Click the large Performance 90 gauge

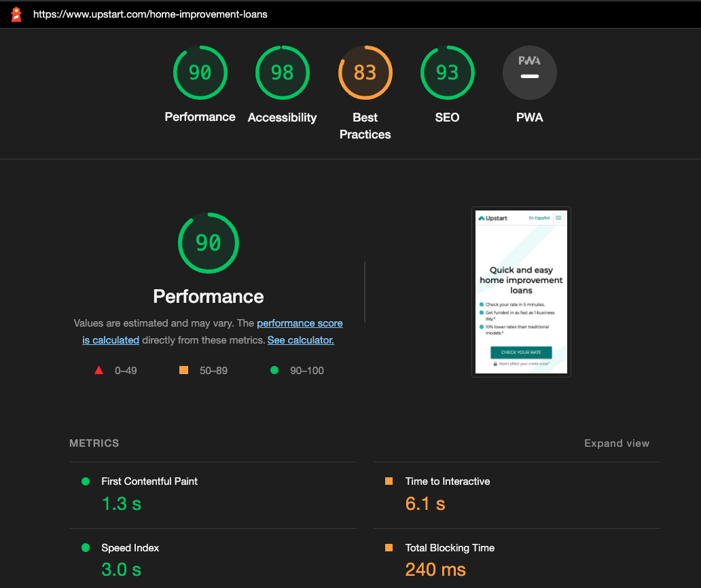click(x=209, y=242)
